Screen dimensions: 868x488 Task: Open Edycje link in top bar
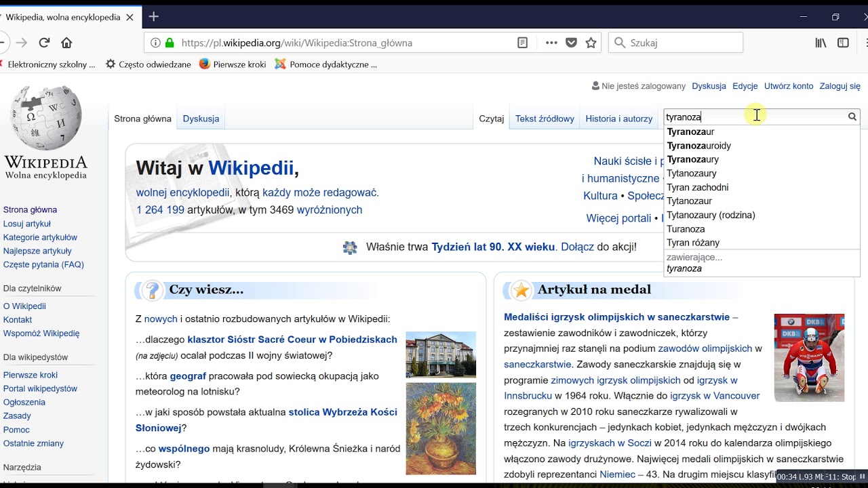[x=745, y=86]
